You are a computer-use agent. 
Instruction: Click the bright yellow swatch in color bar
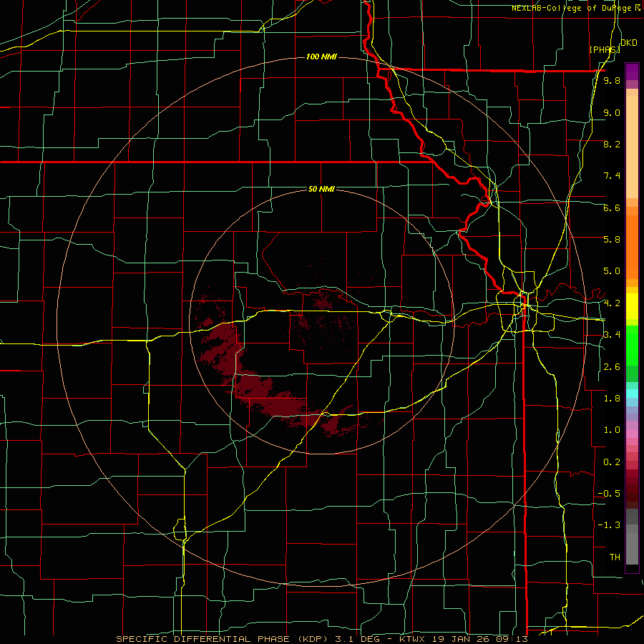(632, 306)
